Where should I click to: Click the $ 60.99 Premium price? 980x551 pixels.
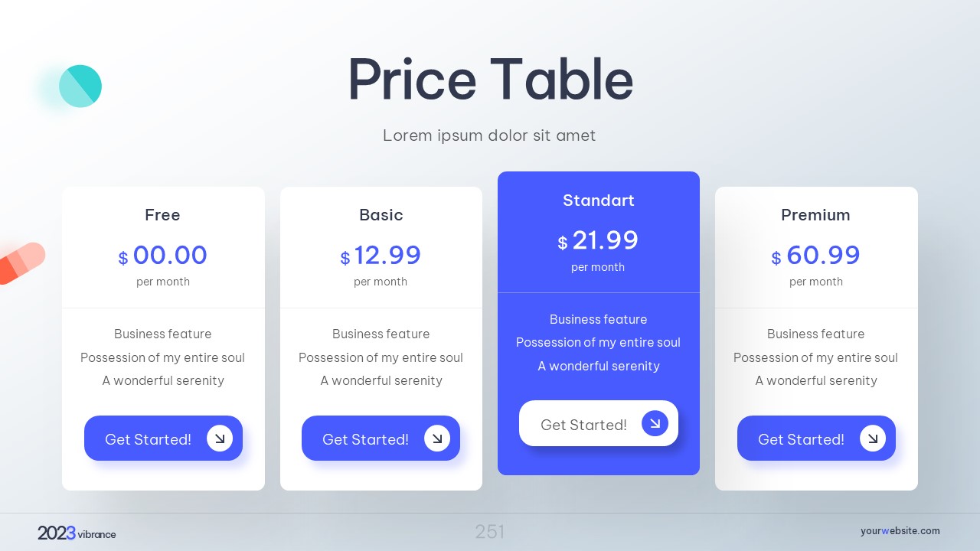click(x=815, y=256)
